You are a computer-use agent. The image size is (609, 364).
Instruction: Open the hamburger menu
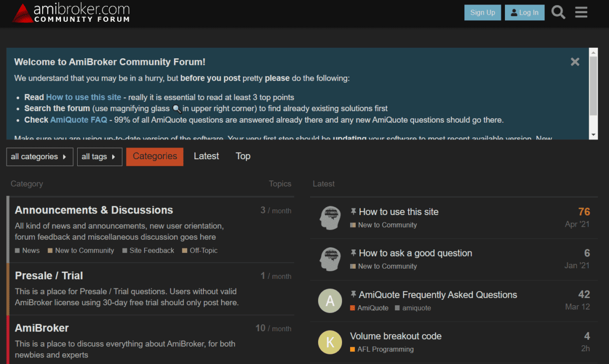tap(581, 12)
